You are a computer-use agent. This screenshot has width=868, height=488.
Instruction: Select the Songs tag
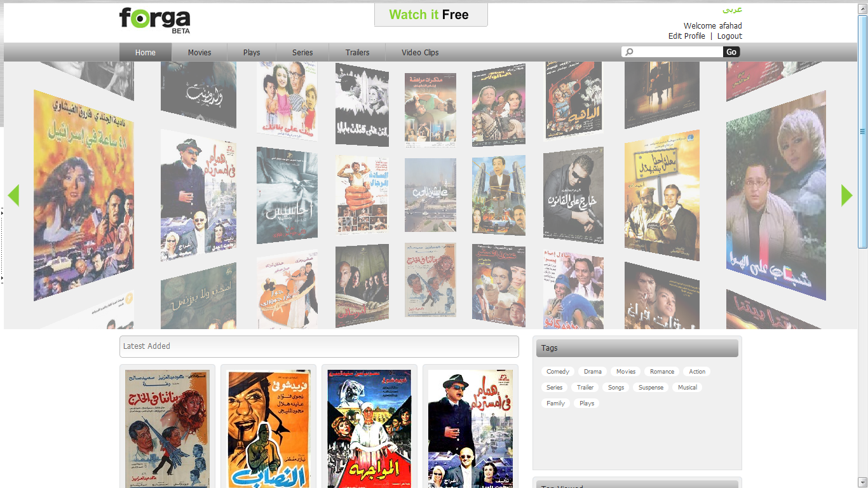(616, 388)
